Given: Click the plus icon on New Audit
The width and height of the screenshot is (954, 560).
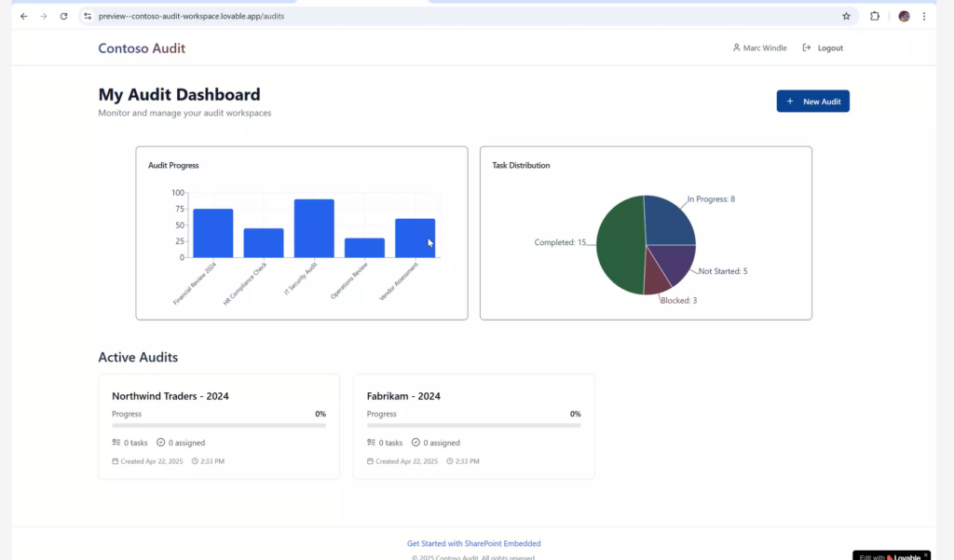Looking at the screenshot, I should point(790,101).
